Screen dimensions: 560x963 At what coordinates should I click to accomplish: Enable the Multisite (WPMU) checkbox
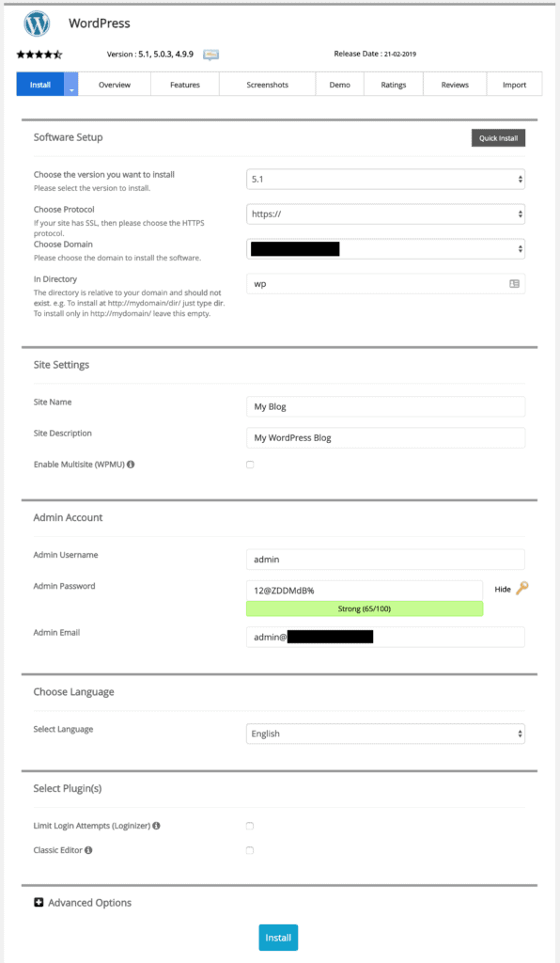(x=250, y=465)
